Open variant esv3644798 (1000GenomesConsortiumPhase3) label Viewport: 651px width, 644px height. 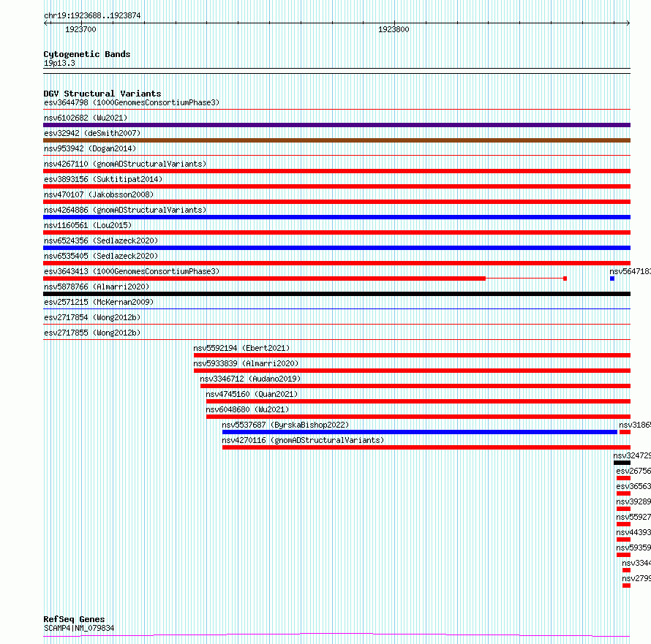132,102
